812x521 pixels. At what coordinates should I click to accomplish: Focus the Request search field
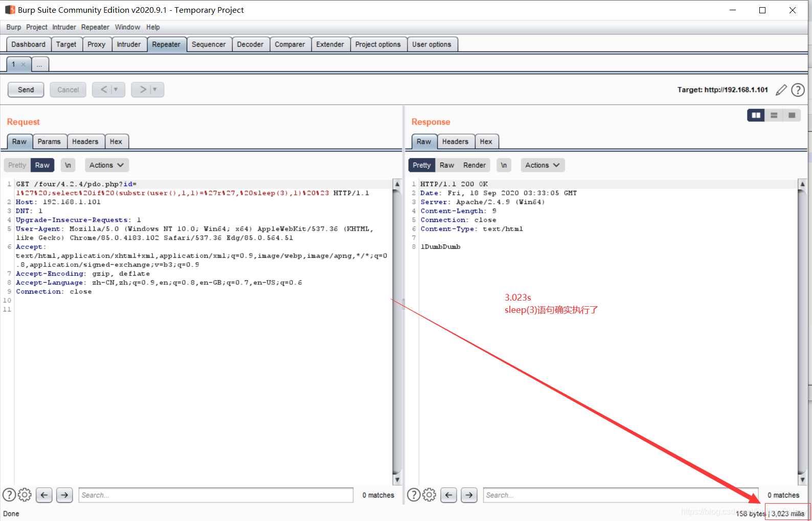click(x=216, y=495)
